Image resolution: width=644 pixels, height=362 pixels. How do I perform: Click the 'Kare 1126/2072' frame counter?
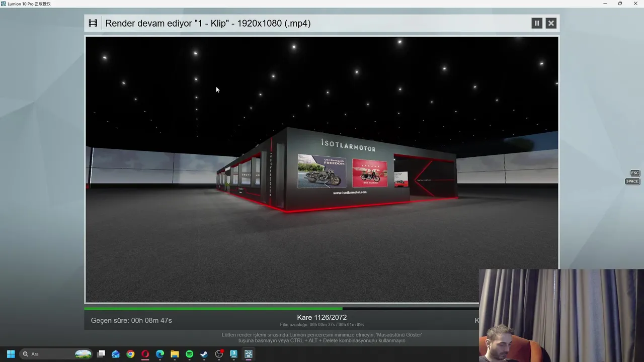[x=322, y=317]
